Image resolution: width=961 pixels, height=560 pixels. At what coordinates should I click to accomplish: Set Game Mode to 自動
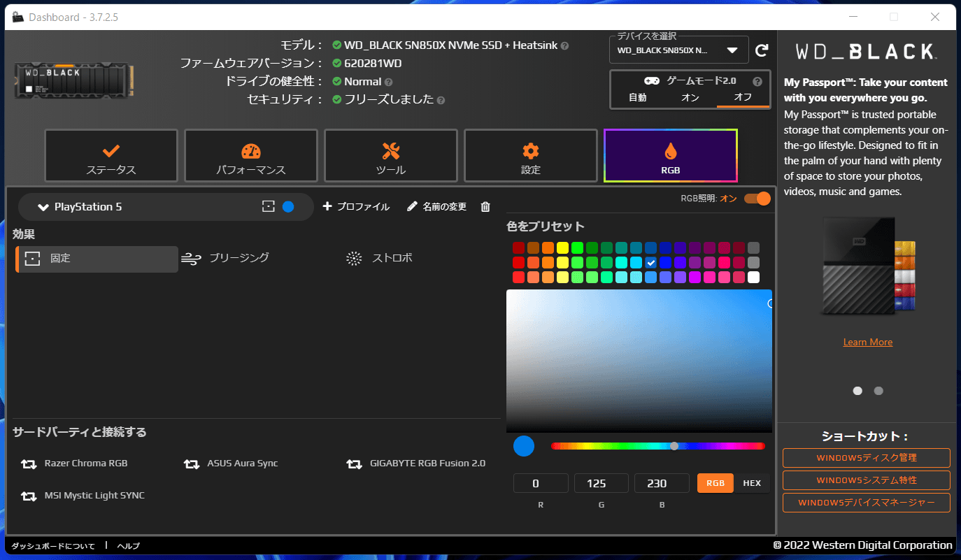tap(637, 98)
